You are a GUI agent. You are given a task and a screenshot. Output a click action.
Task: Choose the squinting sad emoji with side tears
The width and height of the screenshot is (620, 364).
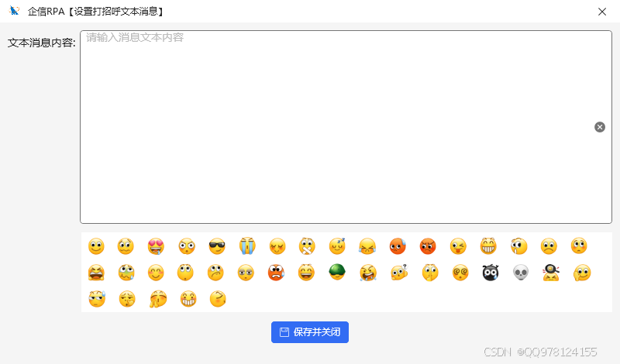coord(367,246)
